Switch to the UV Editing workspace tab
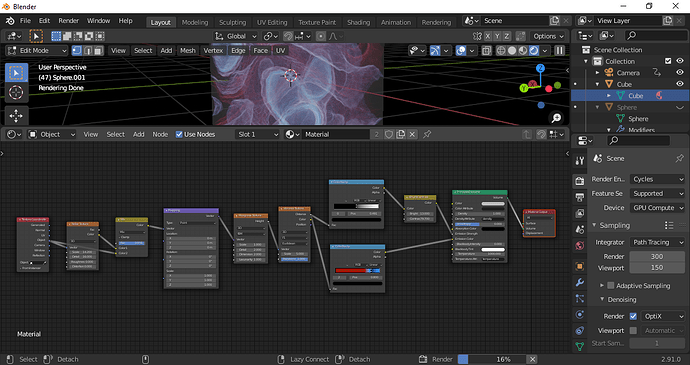The width and height of the screenshot is (690, 365). click(272, 22)
